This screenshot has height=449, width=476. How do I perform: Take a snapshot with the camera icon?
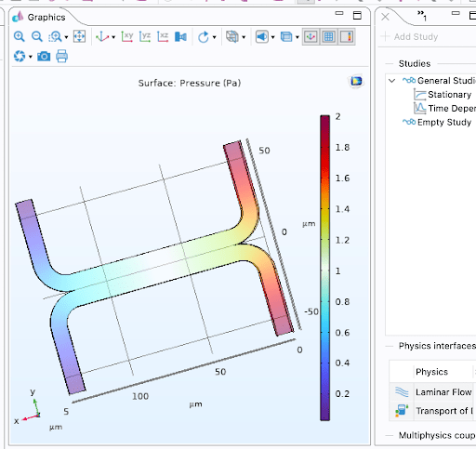[x=44, y=57]
